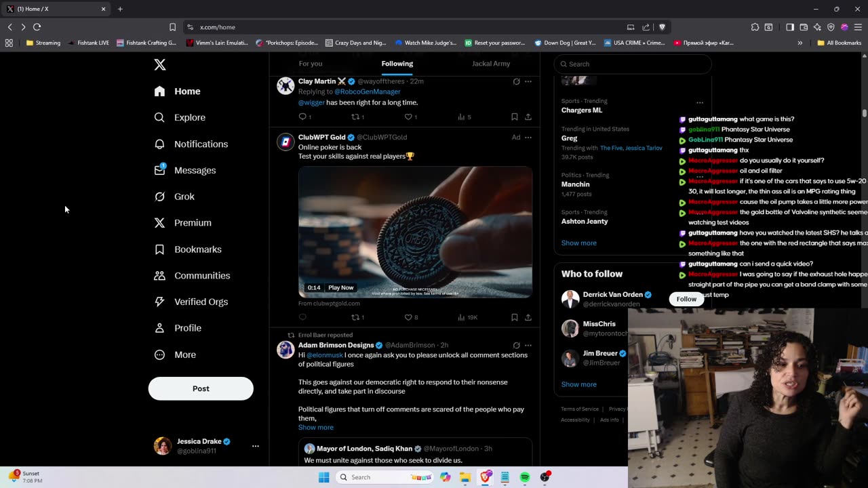Open Terms of Service footer link
The width and height of the screenshot is (868, 488).
point(580,409)
